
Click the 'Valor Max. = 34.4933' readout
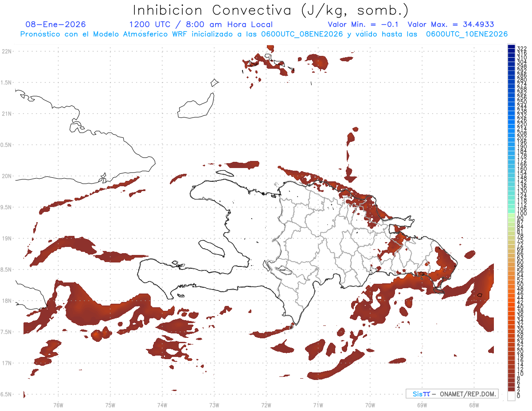[x=451, y=24]
